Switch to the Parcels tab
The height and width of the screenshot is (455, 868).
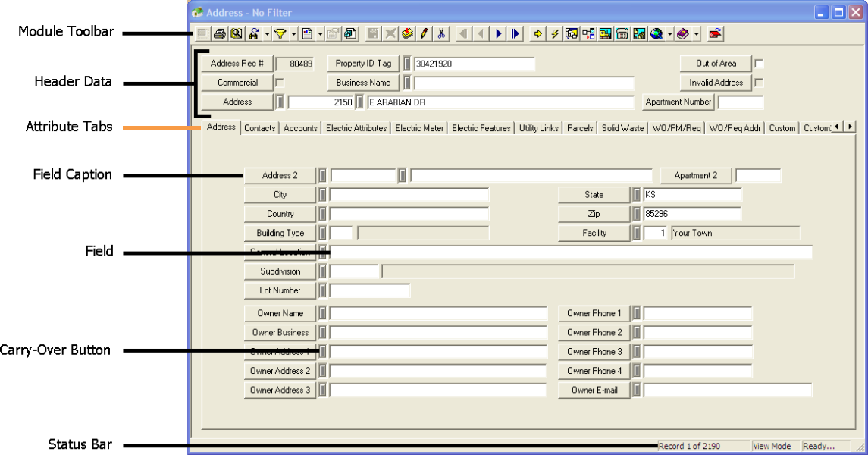point(580,128)
